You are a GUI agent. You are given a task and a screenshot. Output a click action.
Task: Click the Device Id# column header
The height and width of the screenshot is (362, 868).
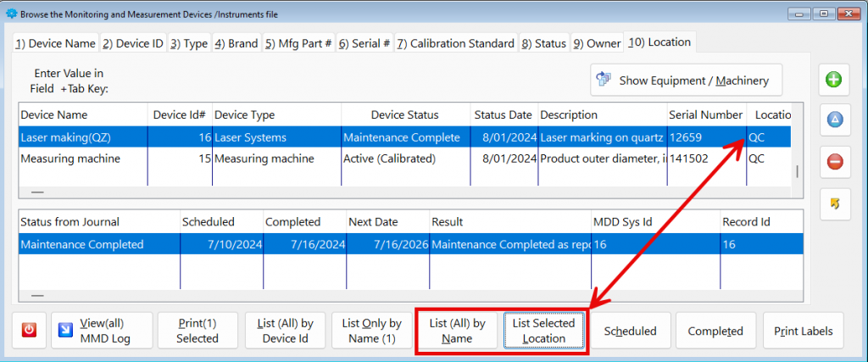click(x=180, y=115)
